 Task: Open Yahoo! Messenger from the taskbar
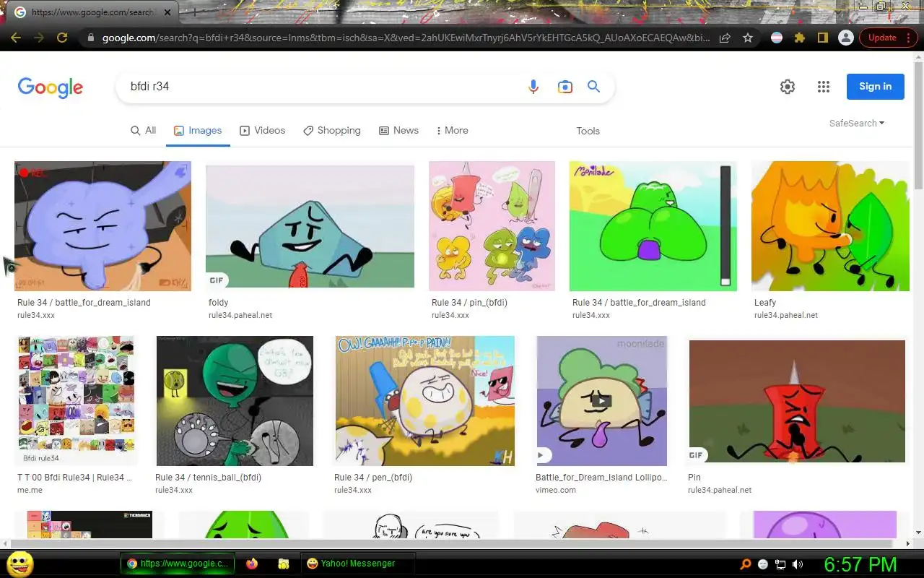(357, 564)
